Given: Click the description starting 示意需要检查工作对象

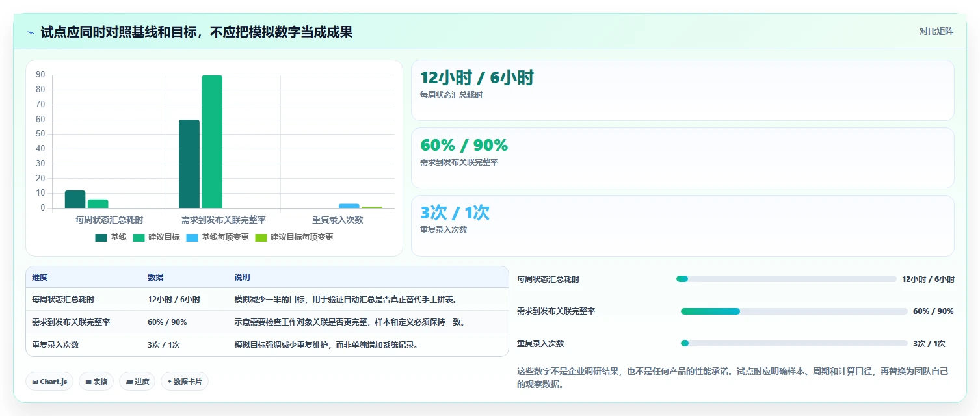Looking at the screenshot, I should pyautogui.click(x=350, y=322).
